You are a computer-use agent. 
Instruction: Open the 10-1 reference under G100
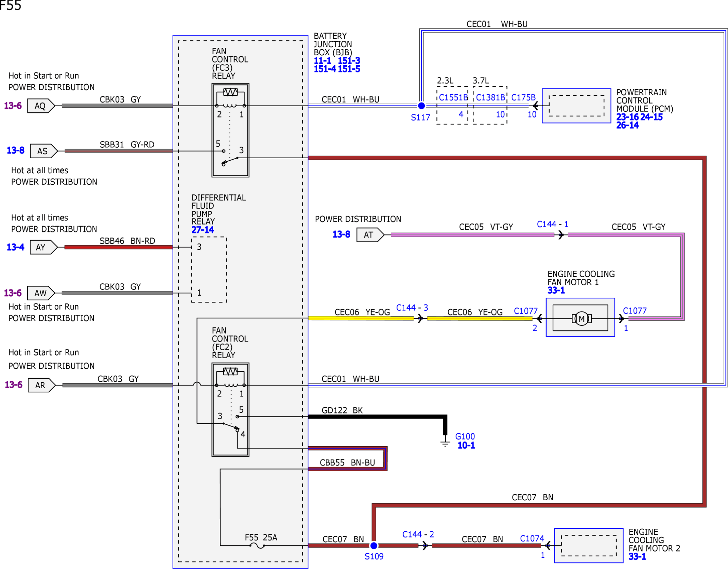(x=466, y=445)
